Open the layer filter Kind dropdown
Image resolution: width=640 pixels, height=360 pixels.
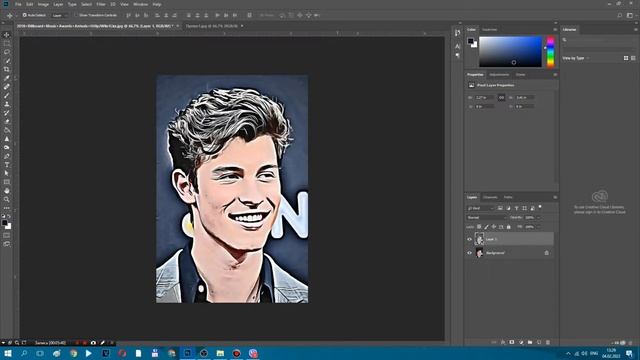[x=480, y=208]
